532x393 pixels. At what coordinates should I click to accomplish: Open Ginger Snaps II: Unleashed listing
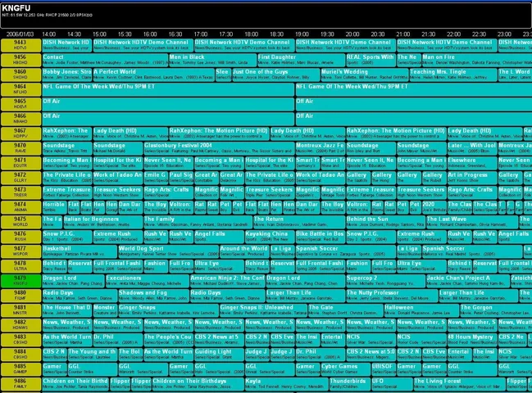point(263,310)
